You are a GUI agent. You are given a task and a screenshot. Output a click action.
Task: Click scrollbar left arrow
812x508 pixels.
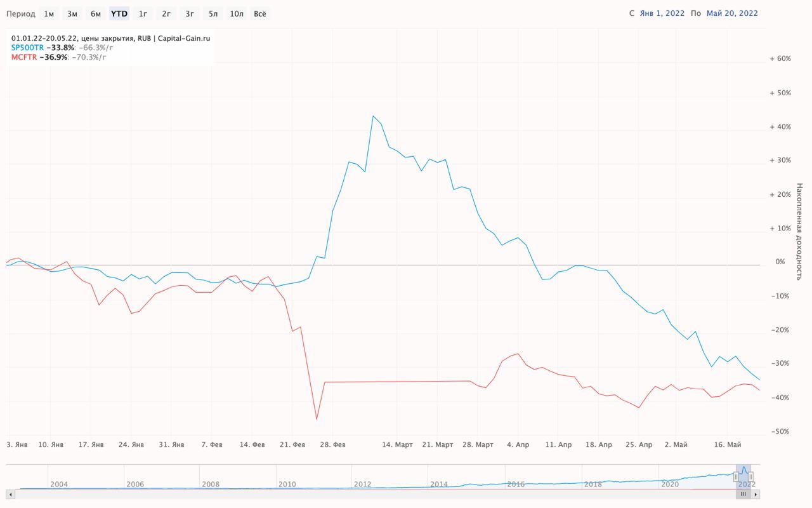coord(10,494)
